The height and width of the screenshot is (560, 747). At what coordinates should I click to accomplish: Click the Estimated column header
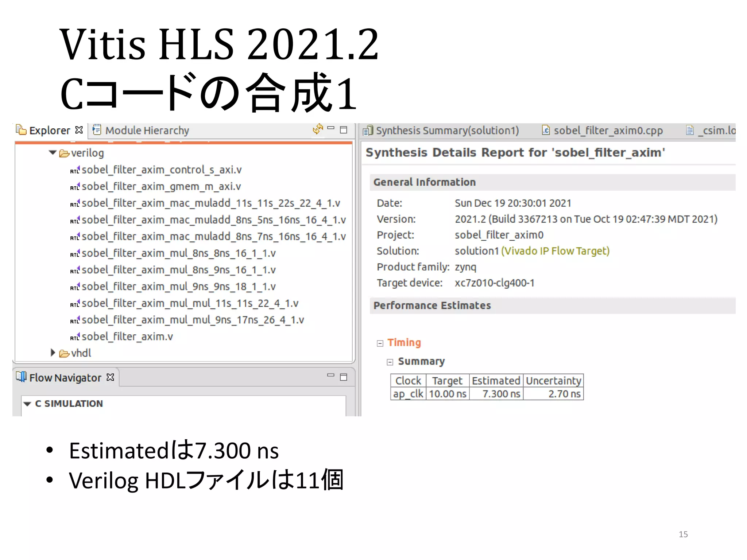point(496,381)
